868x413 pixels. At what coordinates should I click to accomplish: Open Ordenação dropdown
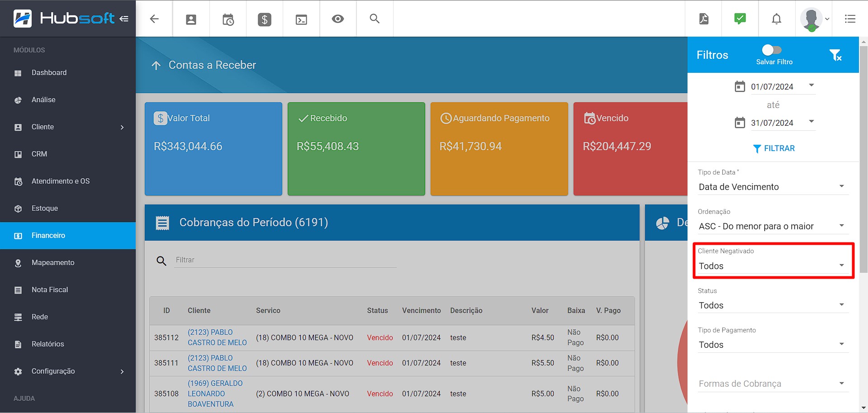773,226
